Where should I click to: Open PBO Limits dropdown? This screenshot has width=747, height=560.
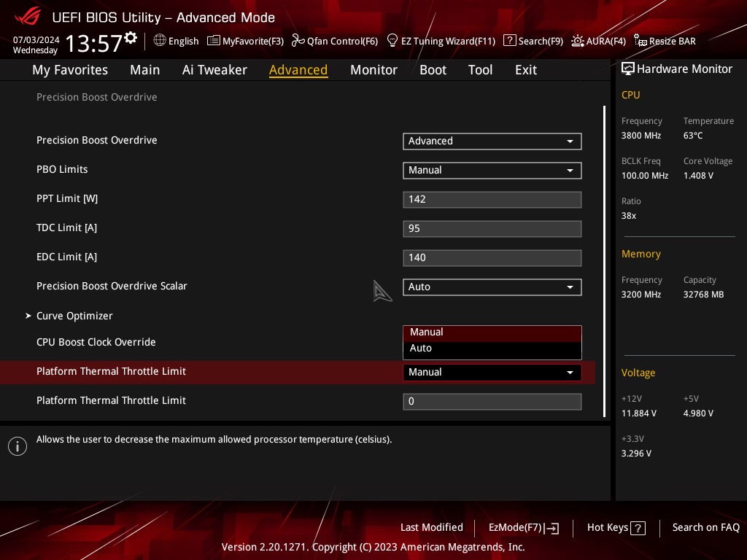(492, 171)
